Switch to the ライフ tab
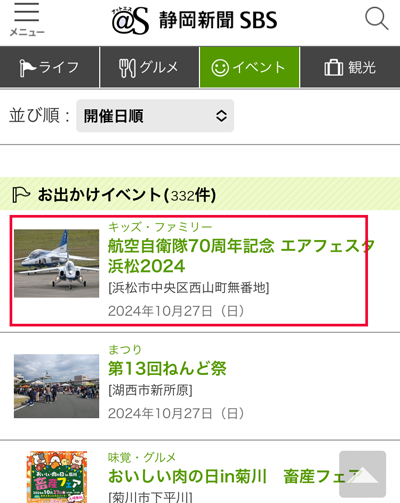Viewport: 400px width, 503px height. pos(49,67)
